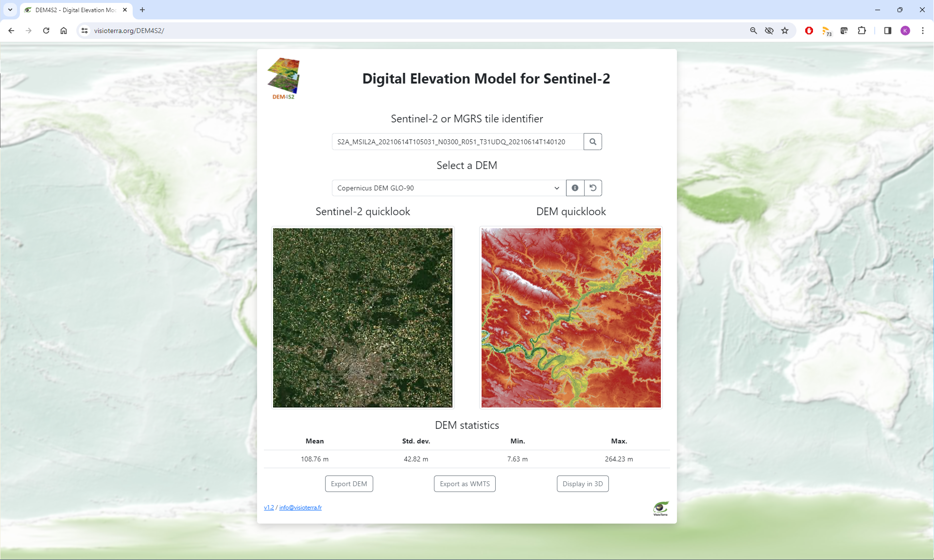This screenshot has height=560, width=934.
Task: Click the DEM quicklook heading
Action: 571,211
